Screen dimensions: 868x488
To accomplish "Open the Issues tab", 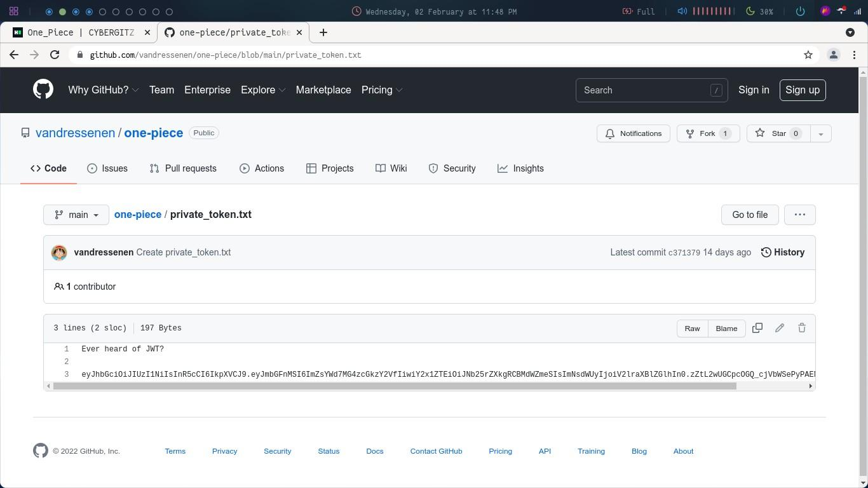I will coord(107,168).
